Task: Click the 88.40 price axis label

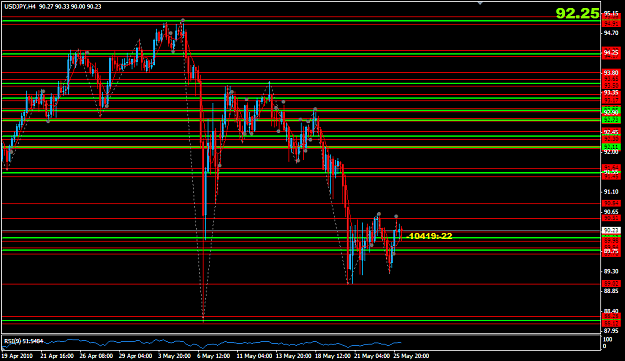Action: (x=611, y=311)
